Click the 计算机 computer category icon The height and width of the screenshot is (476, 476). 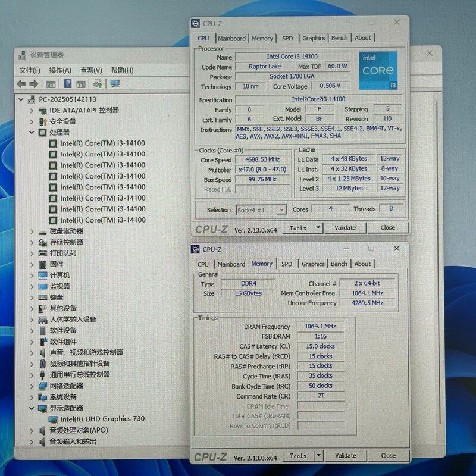tap(42, 275)
